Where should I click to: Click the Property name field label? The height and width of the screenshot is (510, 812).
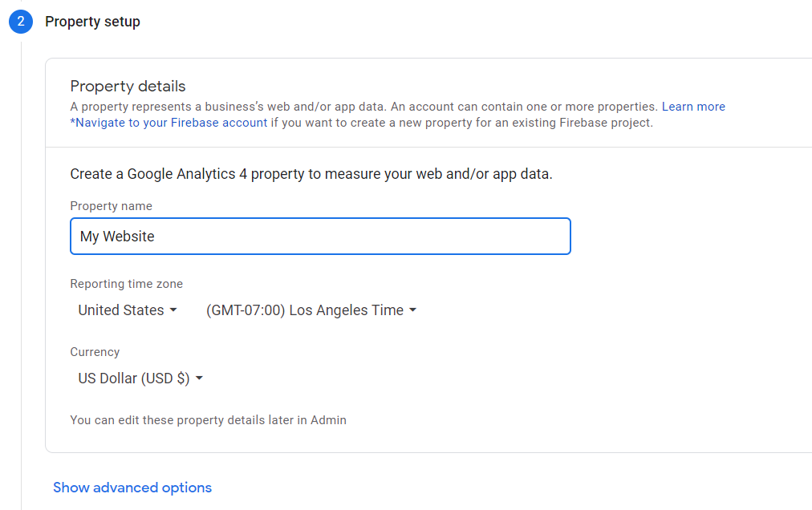coord(111,206)
